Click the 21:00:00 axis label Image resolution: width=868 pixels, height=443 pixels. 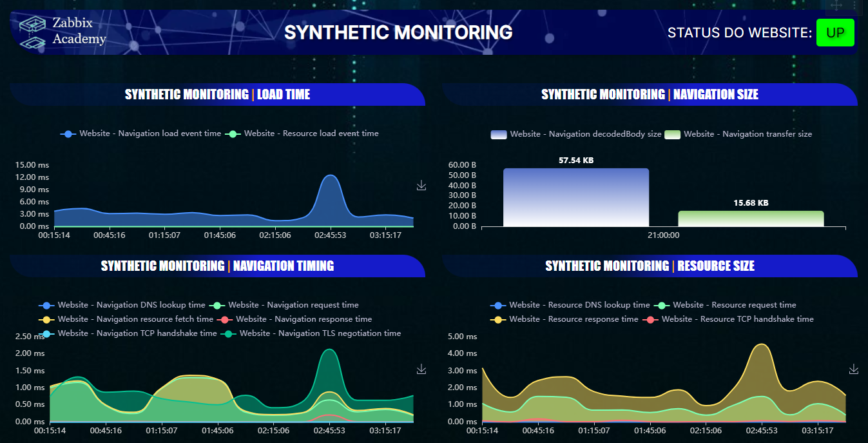point(663,235)
